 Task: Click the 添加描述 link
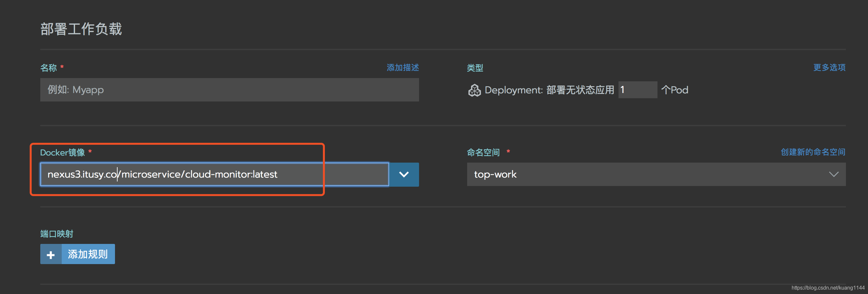coord(403,68)
